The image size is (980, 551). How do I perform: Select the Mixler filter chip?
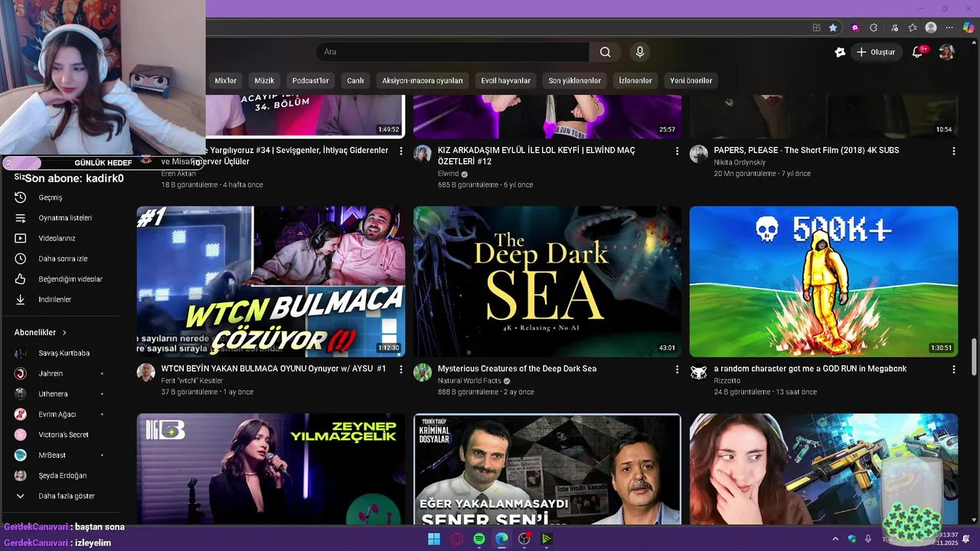[225, 80]
